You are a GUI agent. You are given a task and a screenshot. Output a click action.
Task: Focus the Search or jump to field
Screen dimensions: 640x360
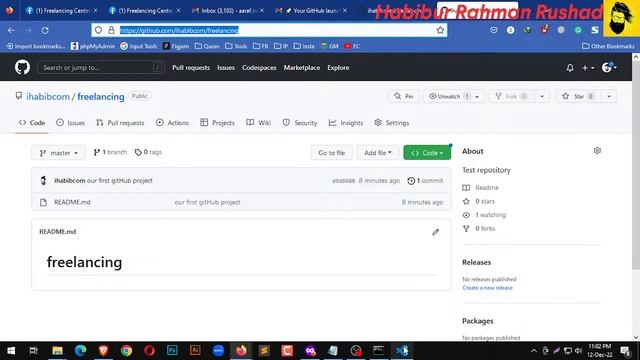(101, 68)
